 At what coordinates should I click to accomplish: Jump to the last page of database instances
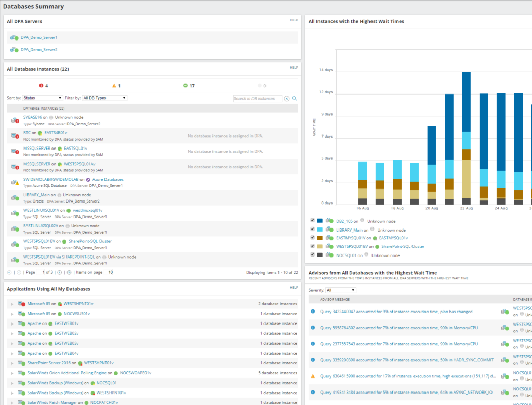[69, 272]
